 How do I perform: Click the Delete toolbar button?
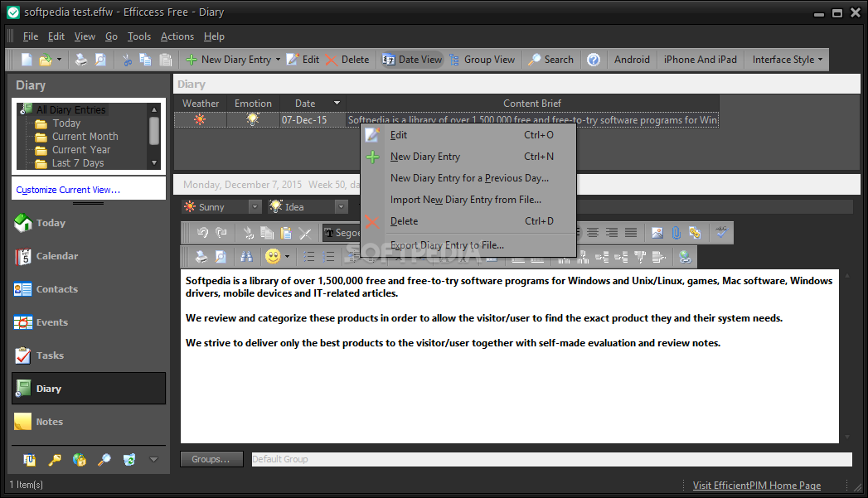[x=347, y=59]
